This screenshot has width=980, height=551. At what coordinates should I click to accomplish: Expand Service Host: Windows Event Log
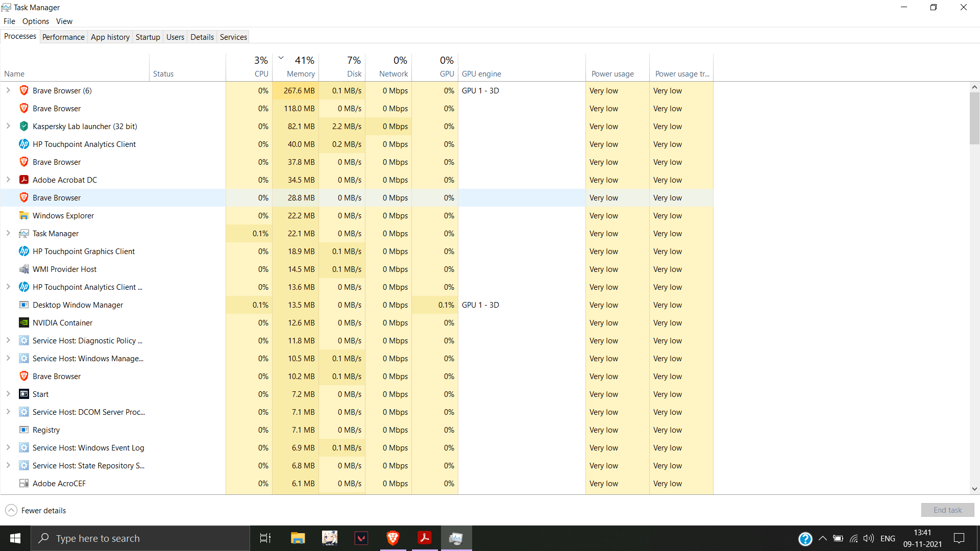pos(8,447)
